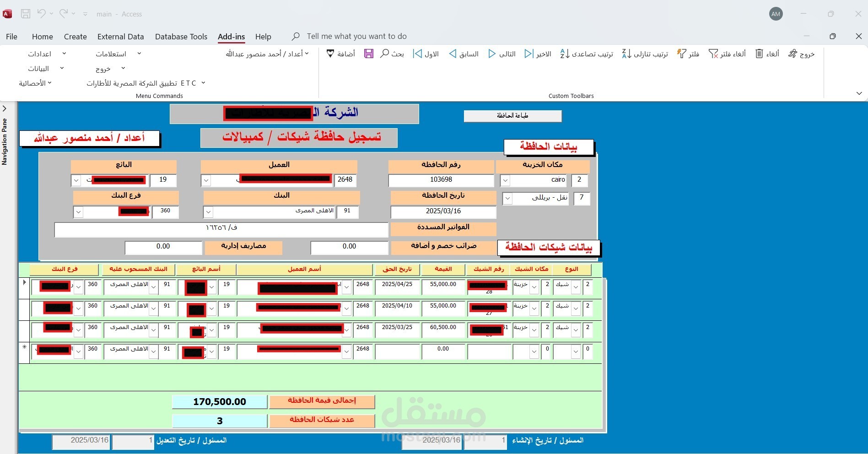Screen dimensions: 868x454
Task: Open فرع البنك combo dropdown arrow in header
Action: click(78, 212)
